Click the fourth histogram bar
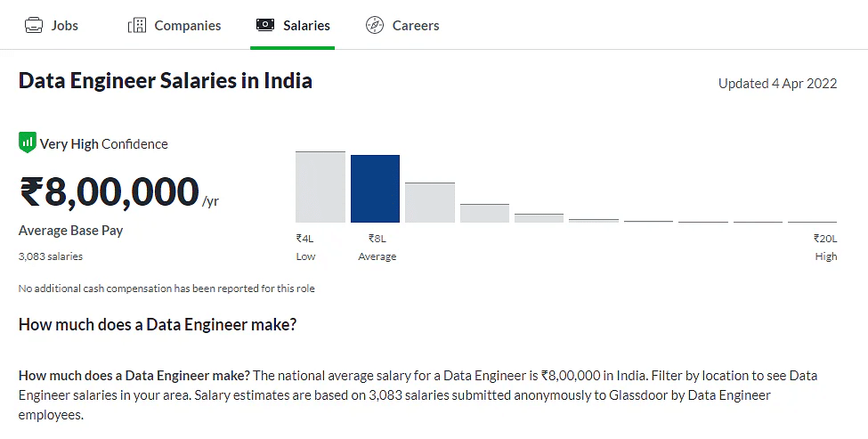This screenshot has height=439, width=868. point(484,214)
